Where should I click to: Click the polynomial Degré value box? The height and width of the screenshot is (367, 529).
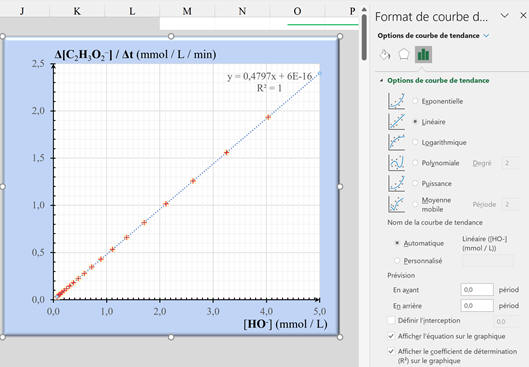point(510,163)
